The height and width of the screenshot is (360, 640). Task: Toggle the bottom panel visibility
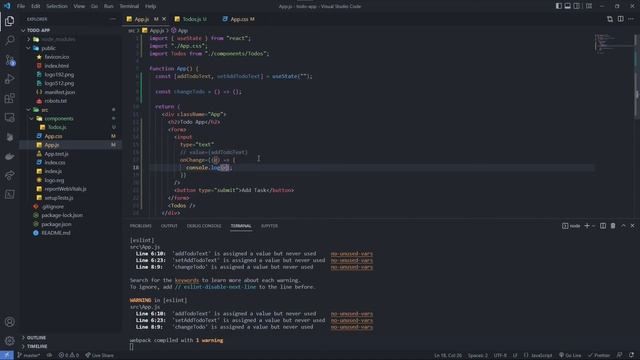tap(567, 6)
